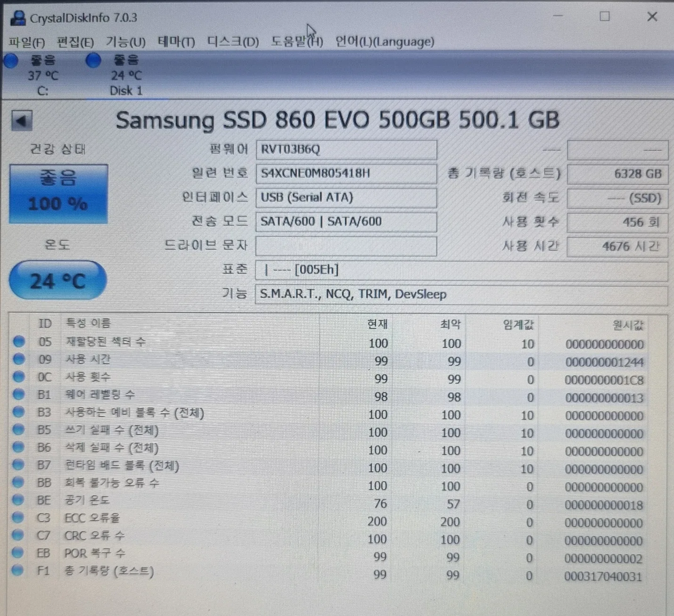Open the 디스크(D) menu
Viewport: 674px width, 616px height.
(x=233, y=42)
